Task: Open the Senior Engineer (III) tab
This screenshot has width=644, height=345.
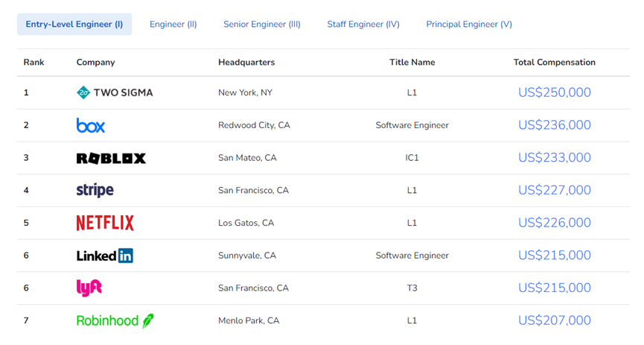Action: pyautogui.click(x=262, y=24)
